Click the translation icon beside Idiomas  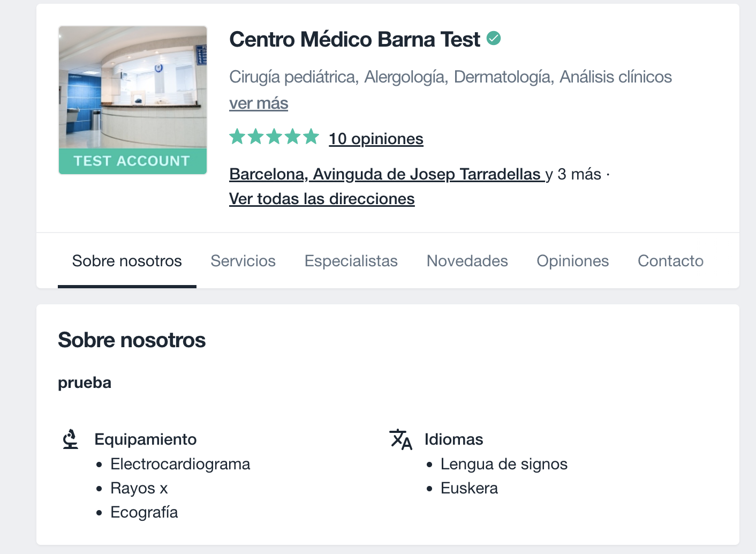point(401,440)
